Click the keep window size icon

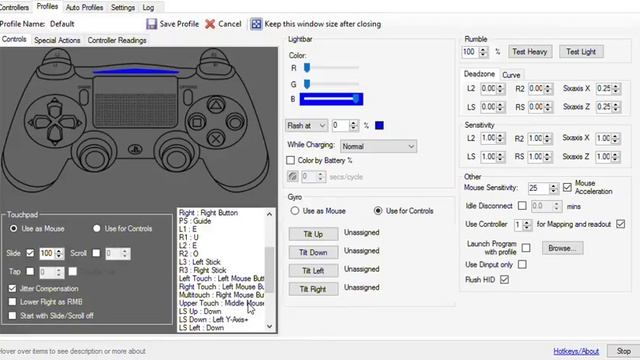[256, 24]
